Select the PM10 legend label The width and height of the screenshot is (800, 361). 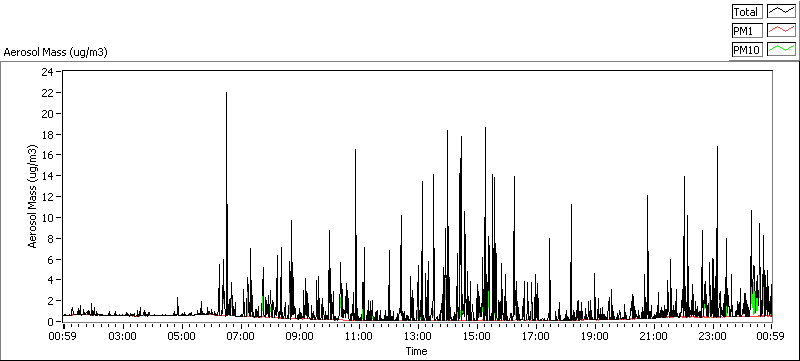click(747, 49)
